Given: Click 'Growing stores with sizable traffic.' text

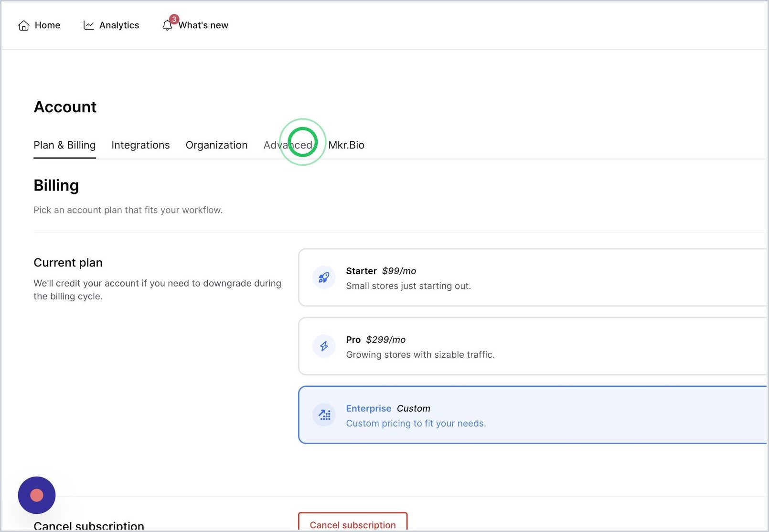Looking at the screenshot, I should tap(420, 355).
